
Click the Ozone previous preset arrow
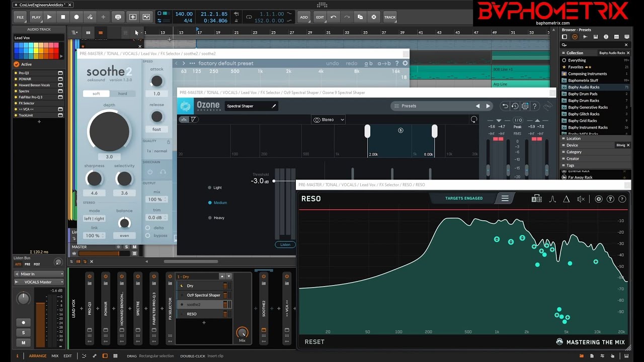tap(478, 106)
